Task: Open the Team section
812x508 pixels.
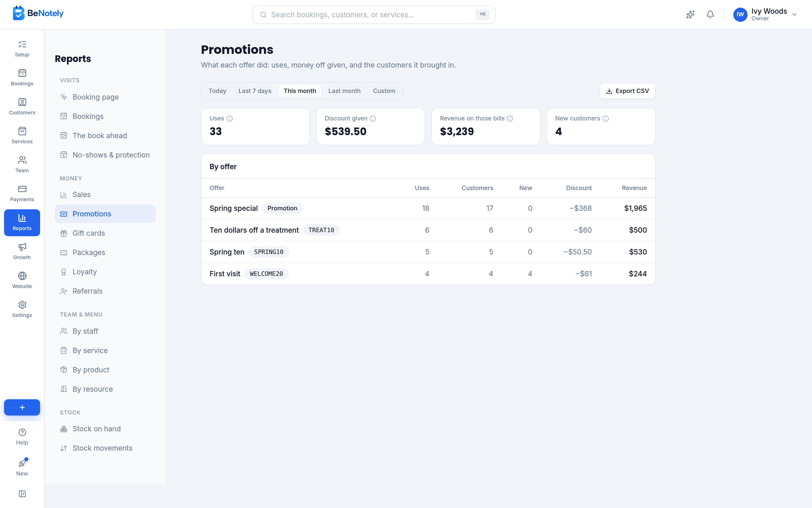Action: (22, 165)
